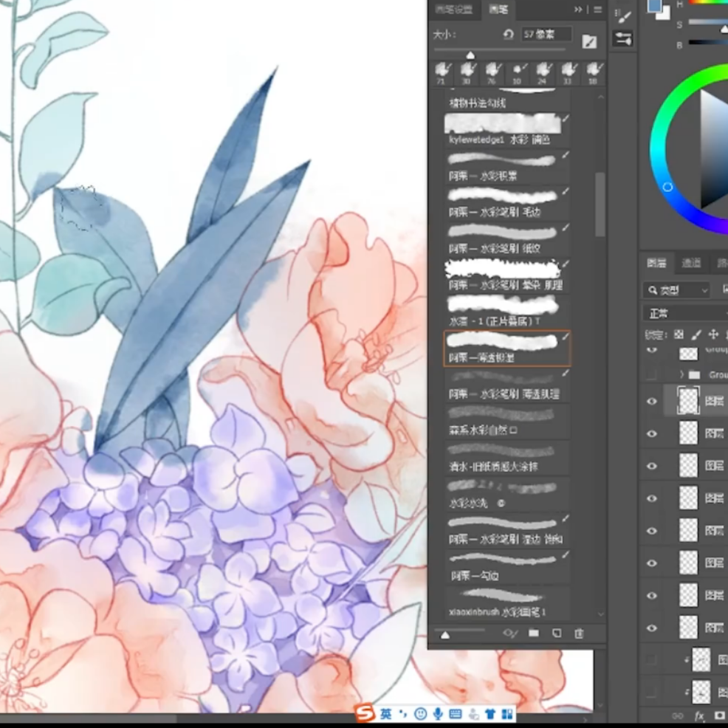Select brush 水墨-1 (正片叠底)

tap(506, 311)
